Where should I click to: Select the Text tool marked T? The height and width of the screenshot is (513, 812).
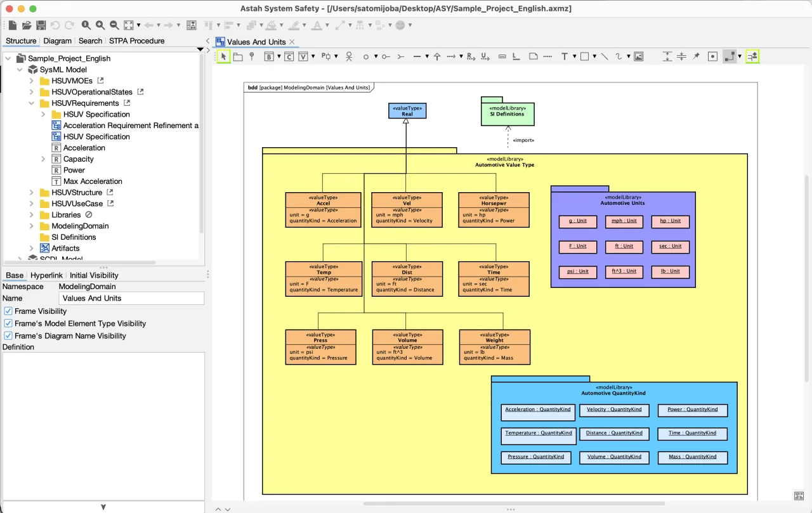coord(564,56)
